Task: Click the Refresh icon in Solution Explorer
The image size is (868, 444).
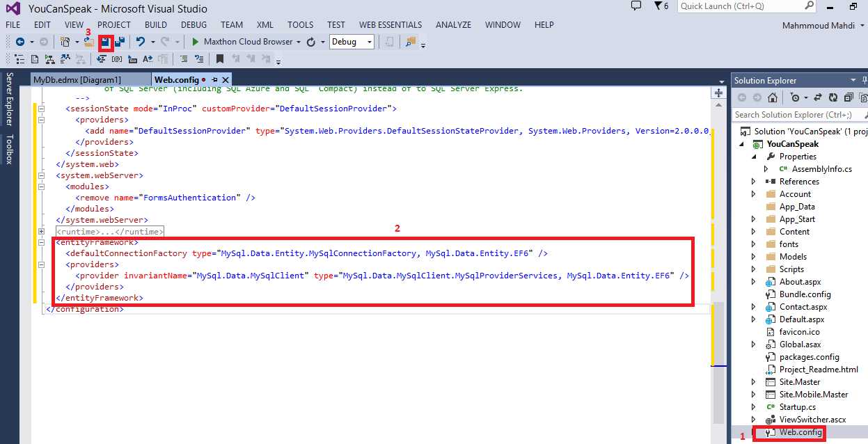Action: [x=833, y=97]
